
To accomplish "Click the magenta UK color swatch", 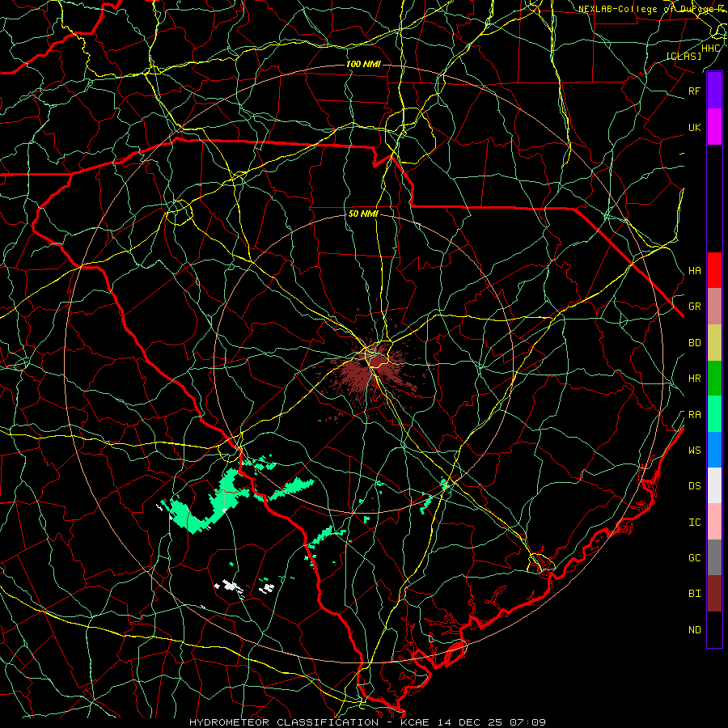I will pos(714,126).
